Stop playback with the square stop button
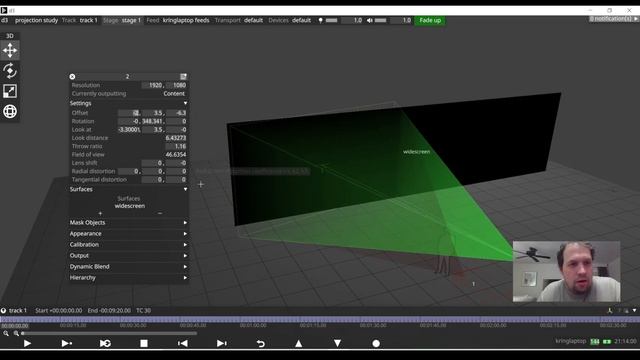This screenshot has width=640, height=360. [x=144, y=344]
